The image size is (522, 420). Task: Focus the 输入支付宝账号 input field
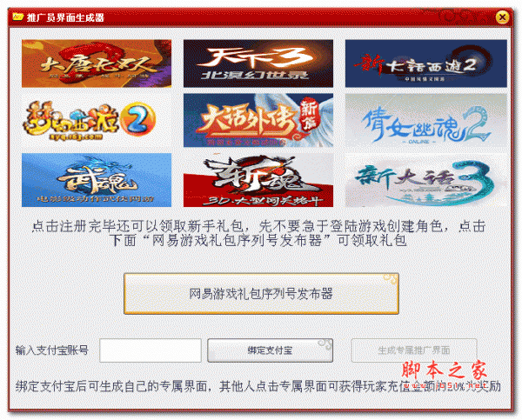point(151,350)
